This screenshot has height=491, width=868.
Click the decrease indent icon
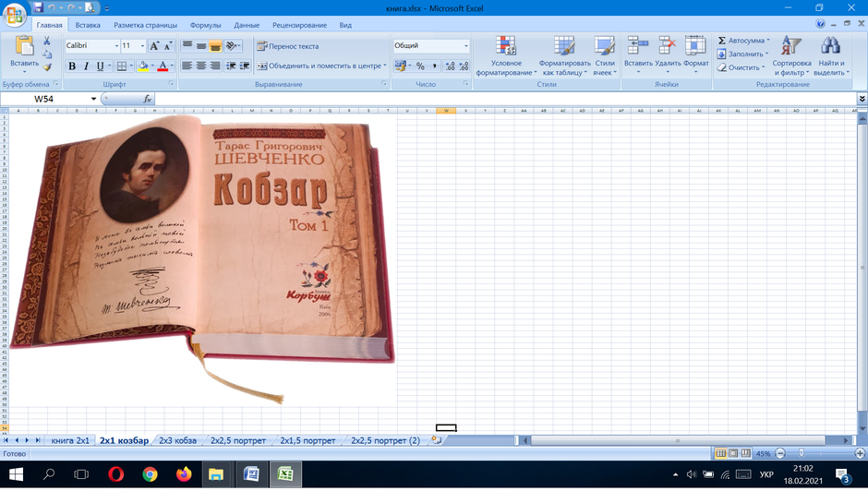[x=230, y=66]
